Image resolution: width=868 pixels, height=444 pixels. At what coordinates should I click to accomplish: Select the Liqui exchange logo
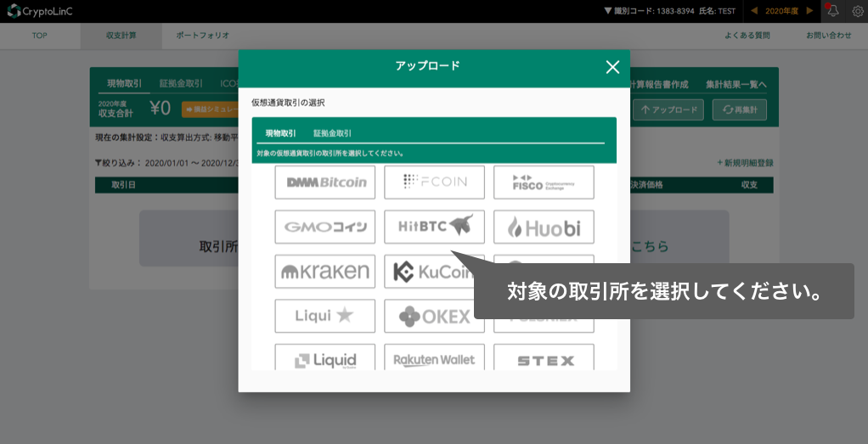(325, 316)
